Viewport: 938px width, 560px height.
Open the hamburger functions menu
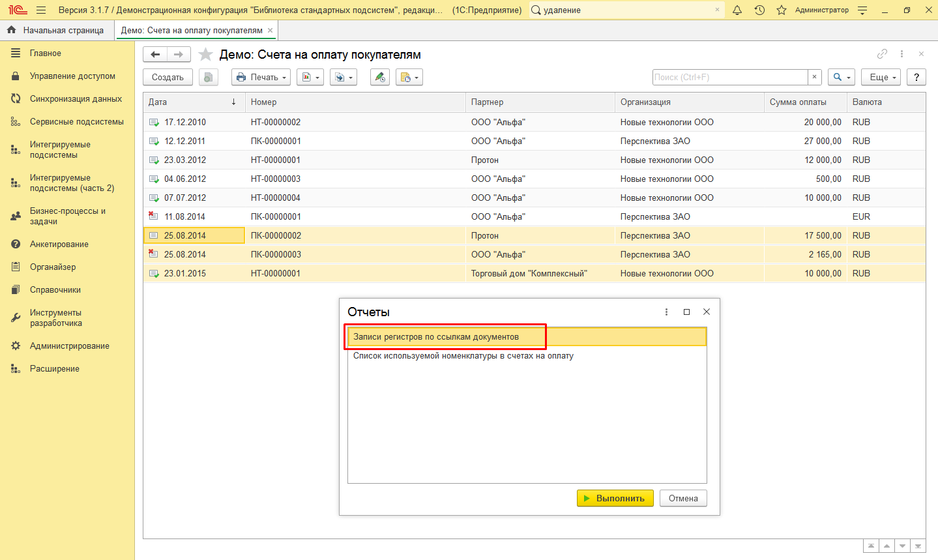42,10
